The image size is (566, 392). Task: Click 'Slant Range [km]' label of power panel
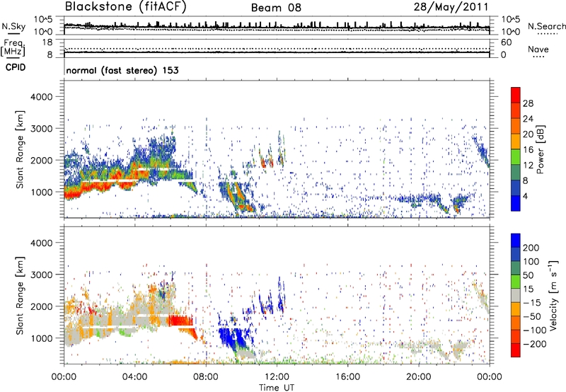click(x=20, y=149)
